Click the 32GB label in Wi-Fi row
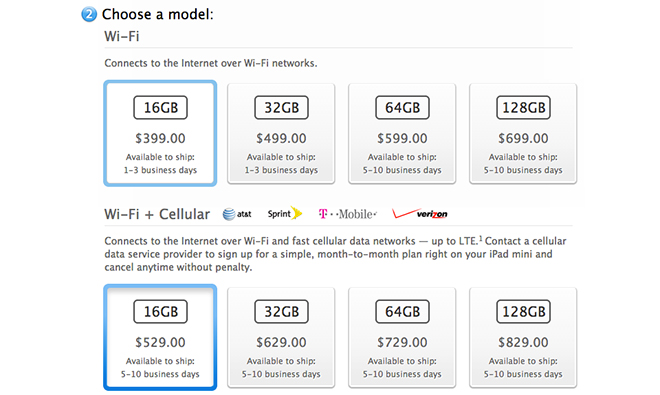 [x=281, y=108]
